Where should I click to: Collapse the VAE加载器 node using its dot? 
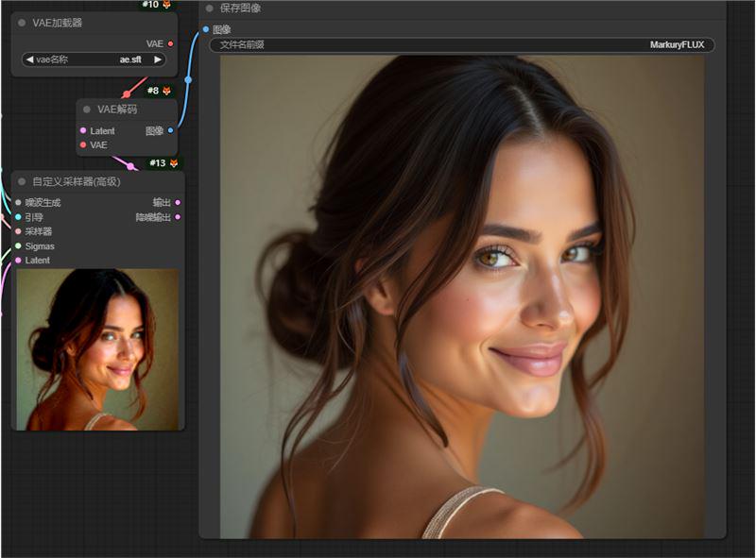click(x=22, y=23)
